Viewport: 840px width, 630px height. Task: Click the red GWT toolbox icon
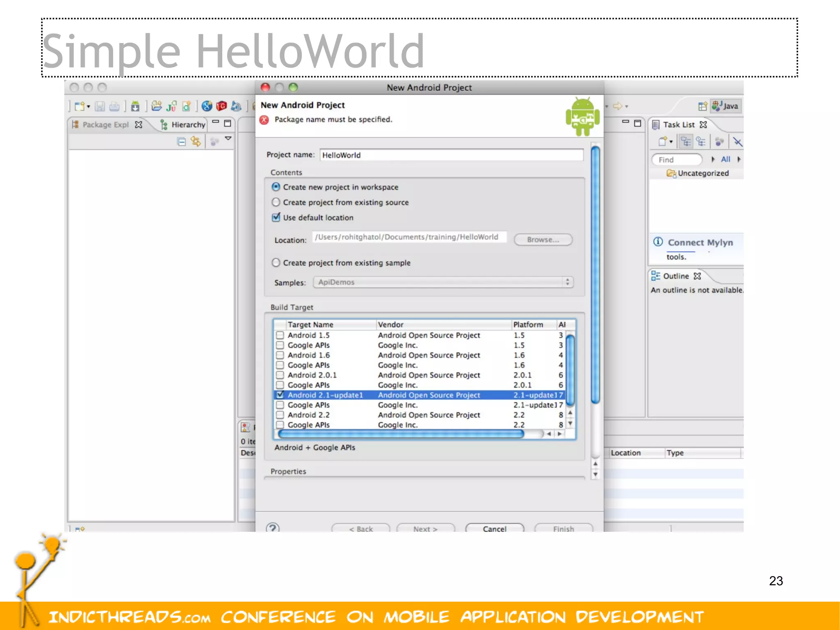point(221,106)
